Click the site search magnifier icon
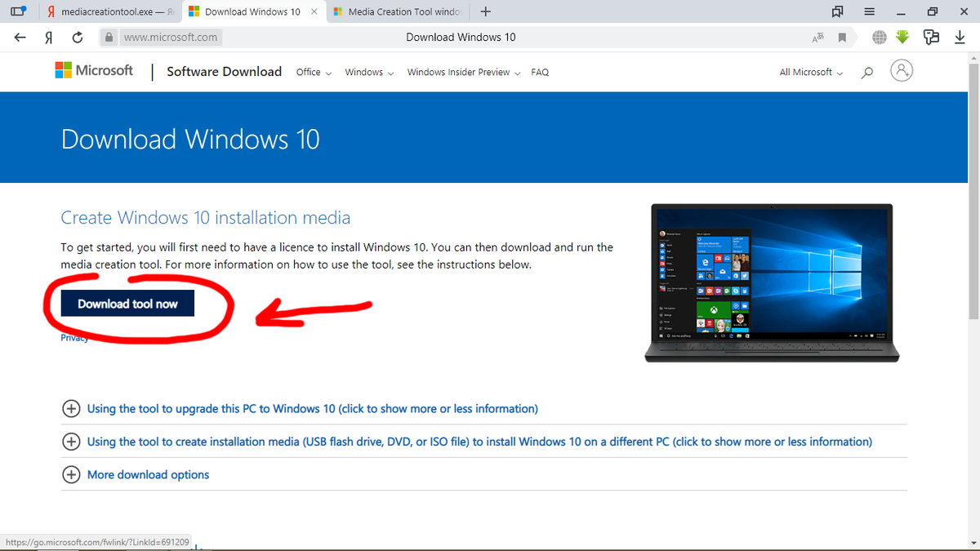The image size is (980, 551). point(867,73)
